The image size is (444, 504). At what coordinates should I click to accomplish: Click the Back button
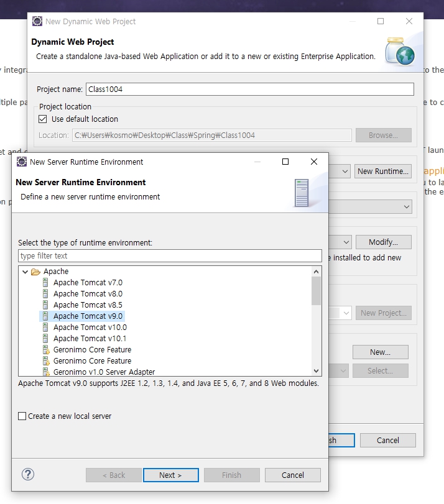coord(114,475)
